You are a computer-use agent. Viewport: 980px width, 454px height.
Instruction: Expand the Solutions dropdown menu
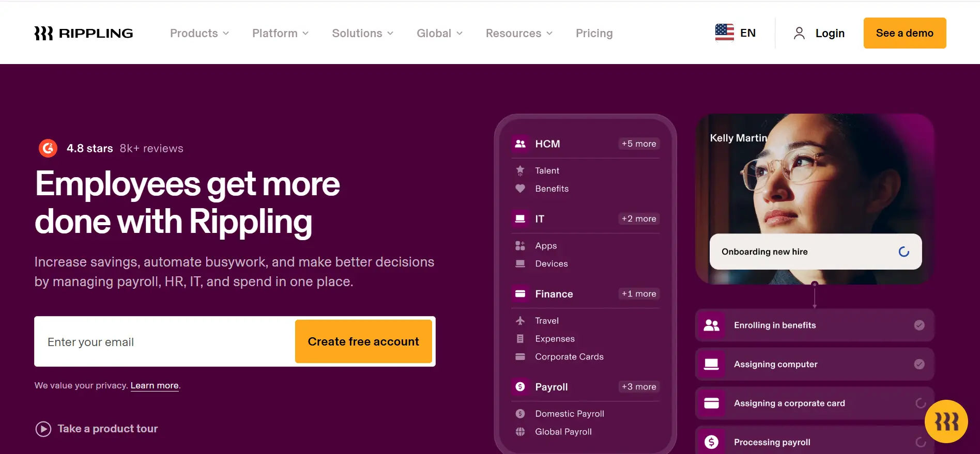coord(363,33)
